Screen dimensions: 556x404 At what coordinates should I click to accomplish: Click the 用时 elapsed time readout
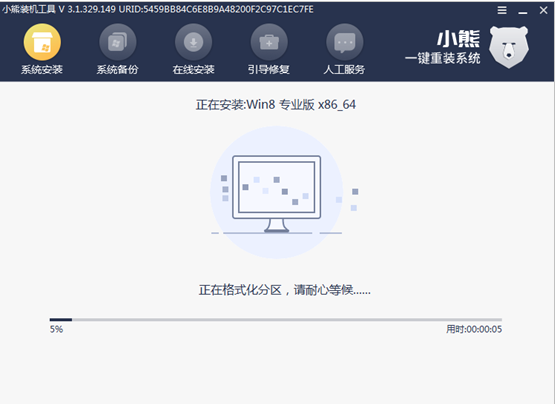pos(474,329)
